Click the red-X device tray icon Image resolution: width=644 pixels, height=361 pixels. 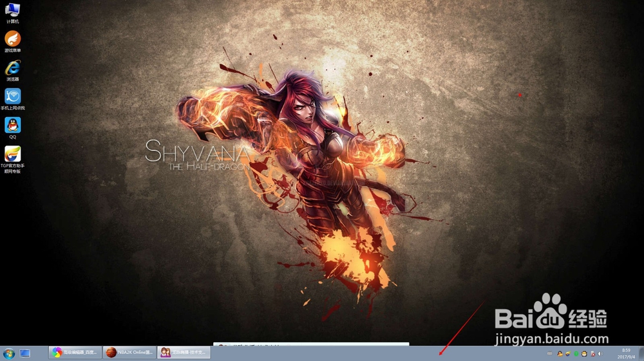(592, 354)
